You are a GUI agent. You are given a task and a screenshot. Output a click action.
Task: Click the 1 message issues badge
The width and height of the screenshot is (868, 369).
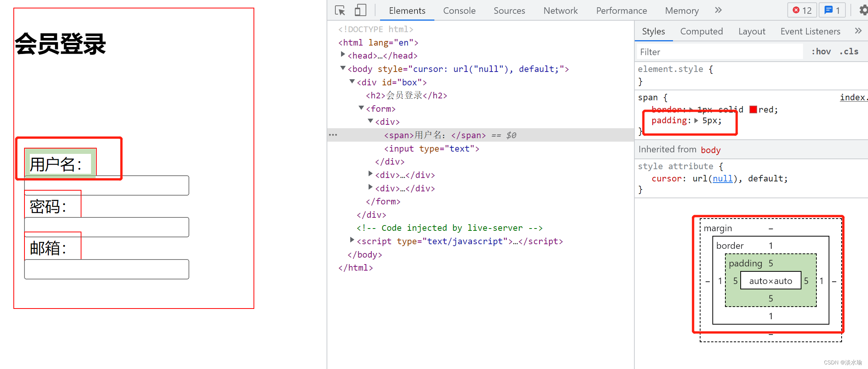click(x=832, y=10)
